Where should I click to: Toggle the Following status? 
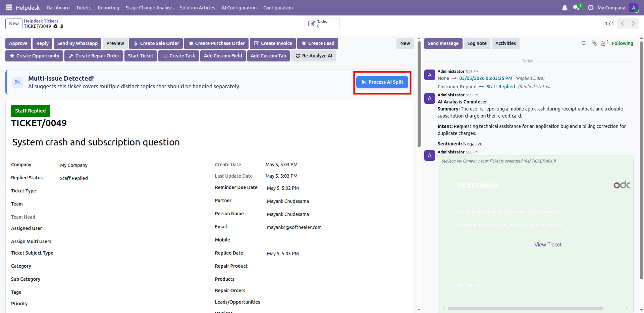pos(622,43)
